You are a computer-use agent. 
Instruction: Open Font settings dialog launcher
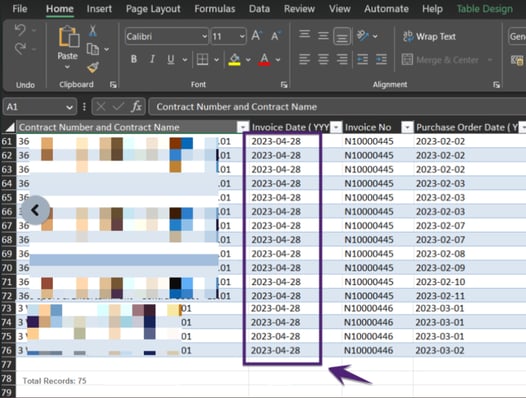[x=284, y=85]
